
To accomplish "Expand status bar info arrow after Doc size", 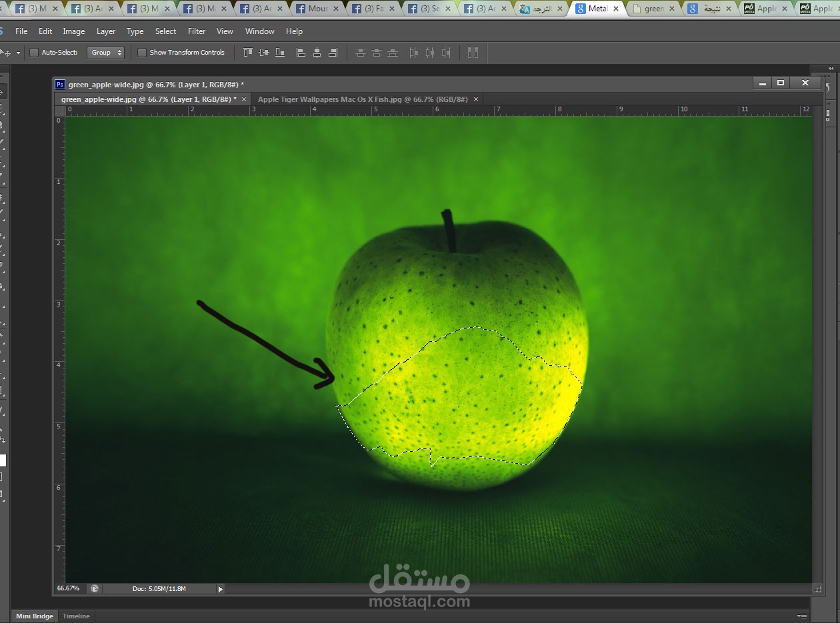I will point(221,589).
